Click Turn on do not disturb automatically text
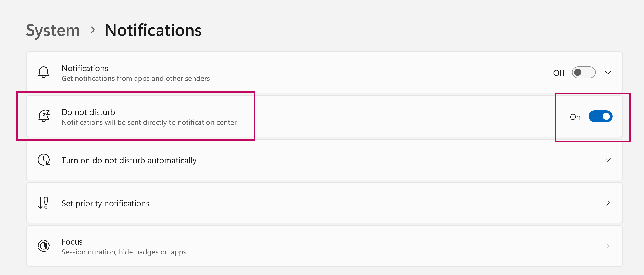Image resolution: width=644 pixels, height=275 pixels. click(129, 160)
